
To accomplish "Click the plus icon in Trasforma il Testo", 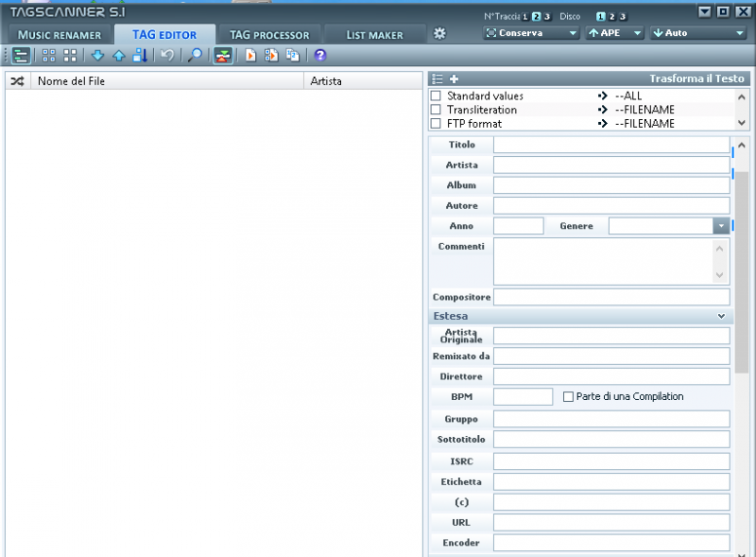I will pos(455,78).
